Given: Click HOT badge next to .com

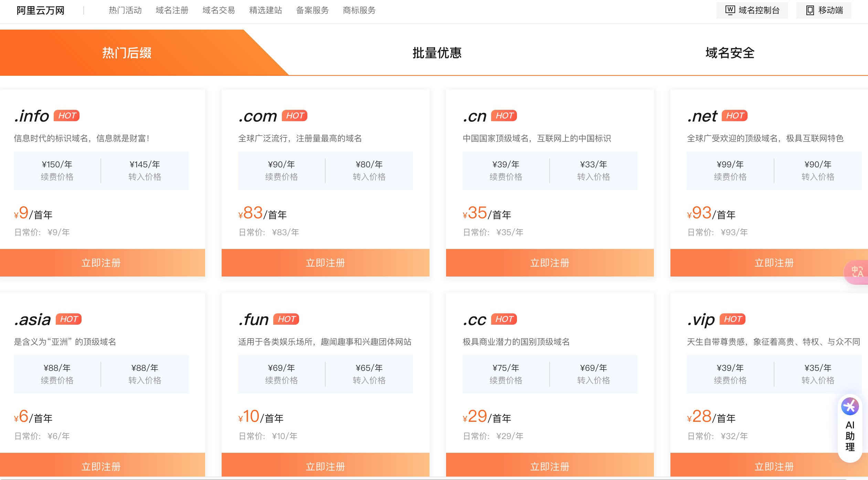Looking at the screenshot, I should 295,116.
